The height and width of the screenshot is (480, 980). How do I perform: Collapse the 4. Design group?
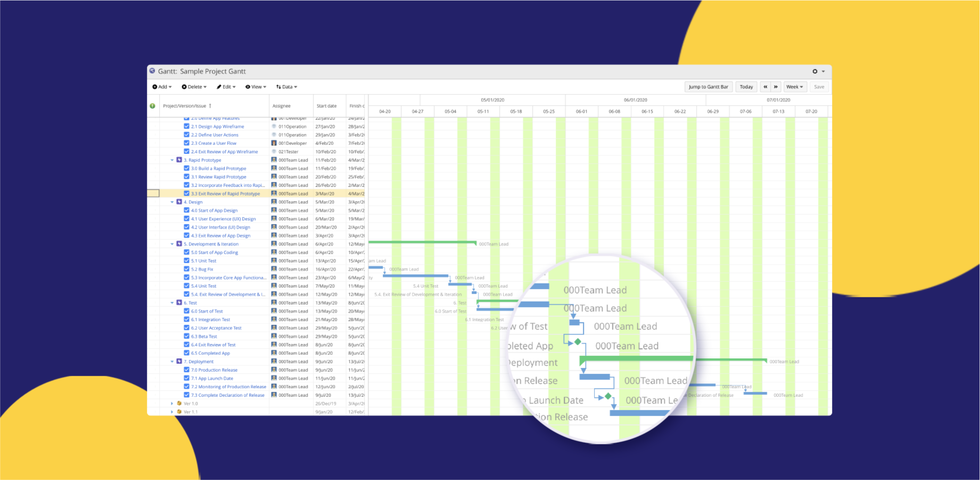click(172, 202)
